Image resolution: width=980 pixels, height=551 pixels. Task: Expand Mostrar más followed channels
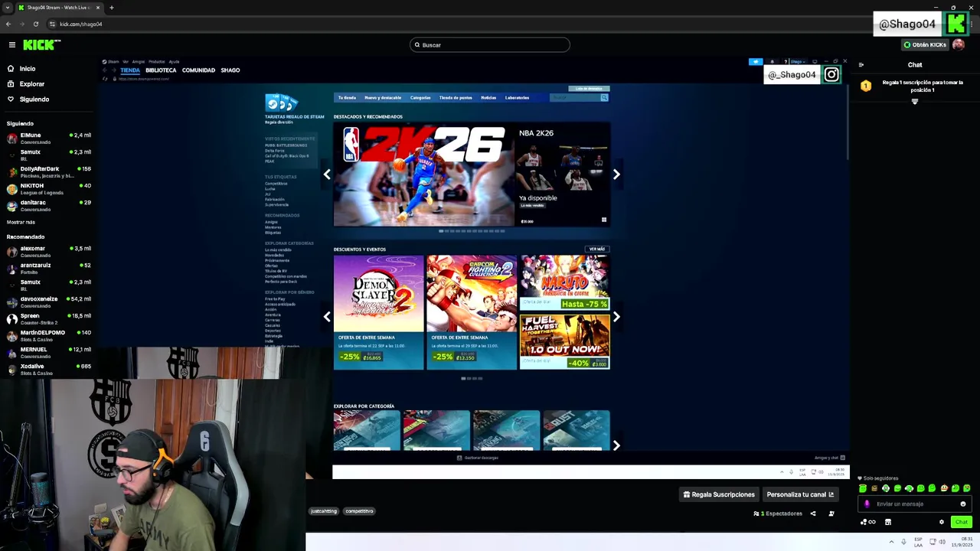(x=21, y=222)
